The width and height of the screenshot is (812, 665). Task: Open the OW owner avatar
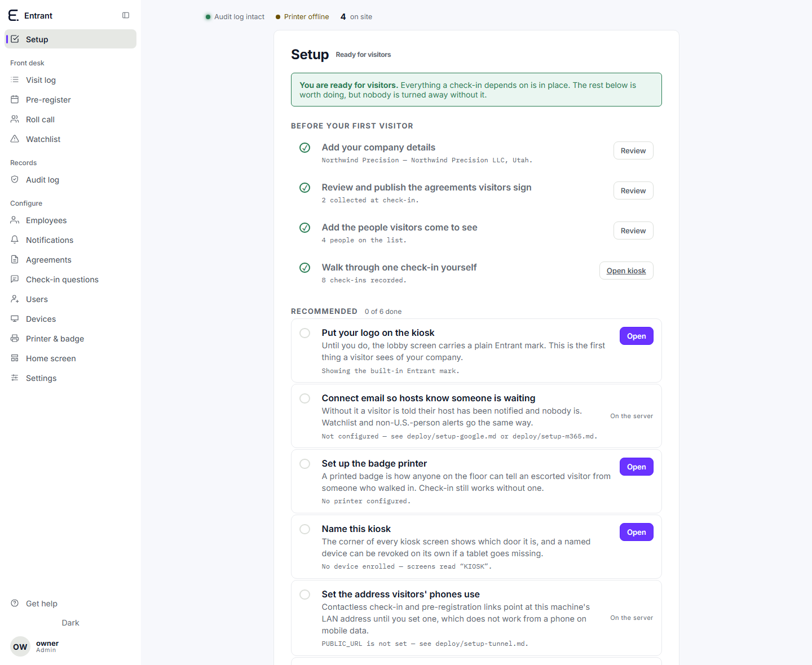click(x=20, y=647)
